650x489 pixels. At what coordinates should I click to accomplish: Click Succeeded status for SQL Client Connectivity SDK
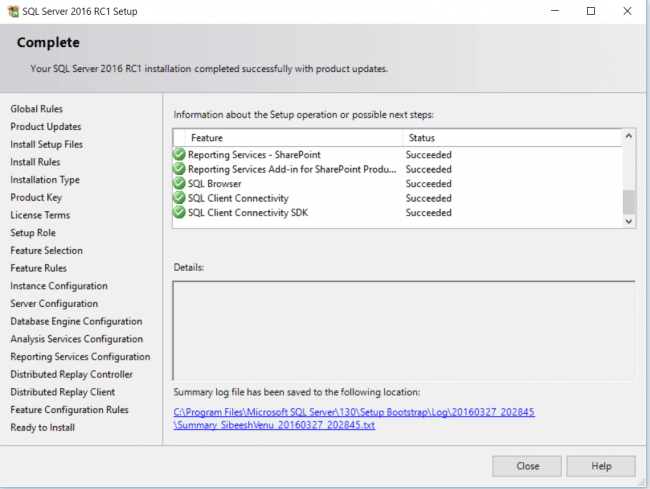pyautogui.click(x=428, y=213)
